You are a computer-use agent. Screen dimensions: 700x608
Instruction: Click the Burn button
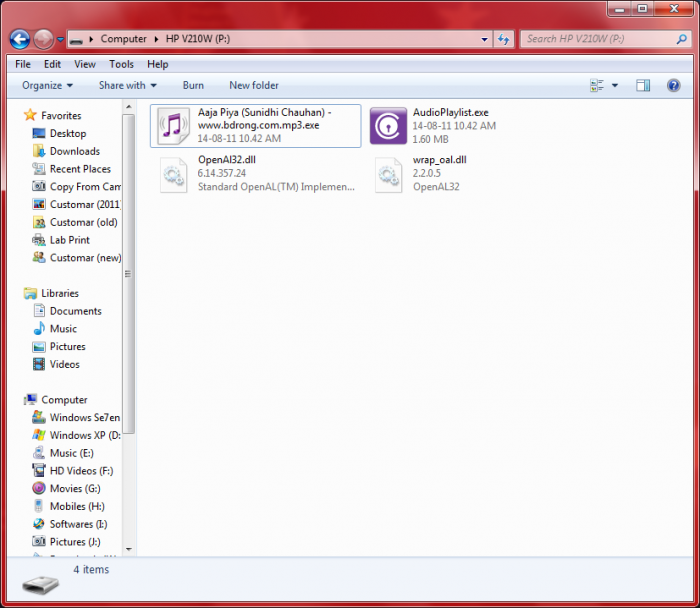[x=193, y=85]
